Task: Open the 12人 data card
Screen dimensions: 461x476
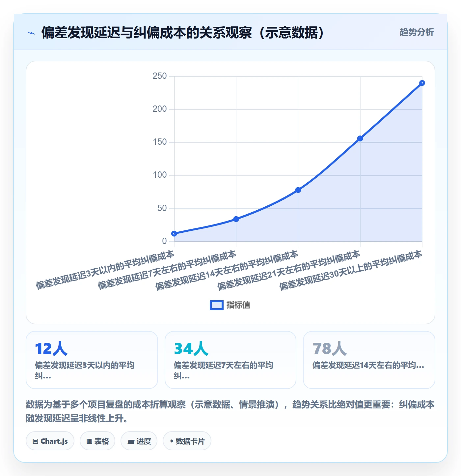Action: coord(92,360)
